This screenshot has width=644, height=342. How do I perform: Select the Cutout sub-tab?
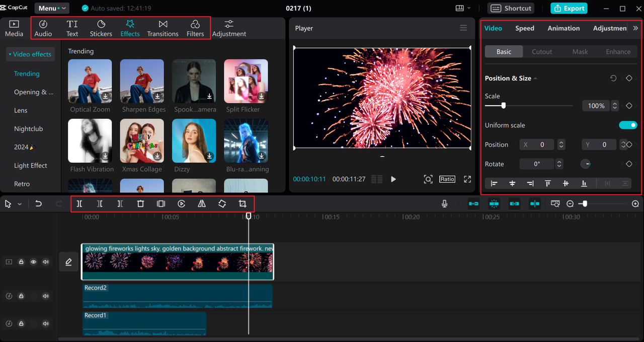point(542,52)
